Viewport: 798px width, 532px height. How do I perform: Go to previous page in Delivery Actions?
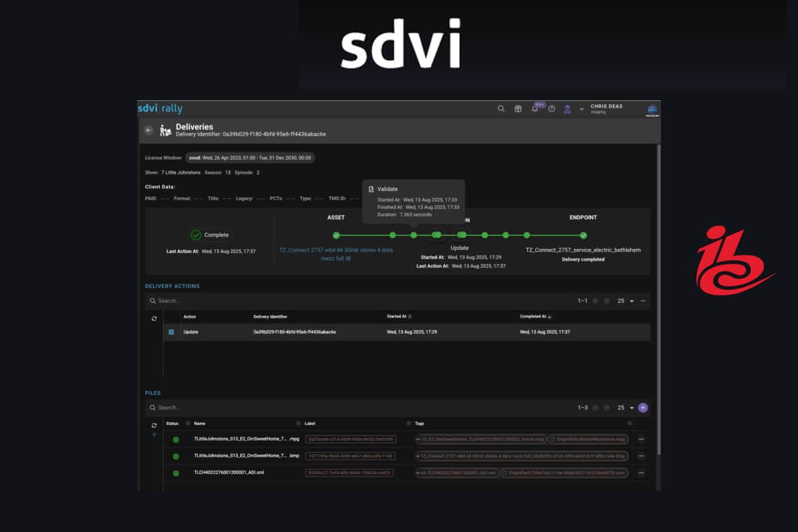pyautogui.click(x=595, y=301)
